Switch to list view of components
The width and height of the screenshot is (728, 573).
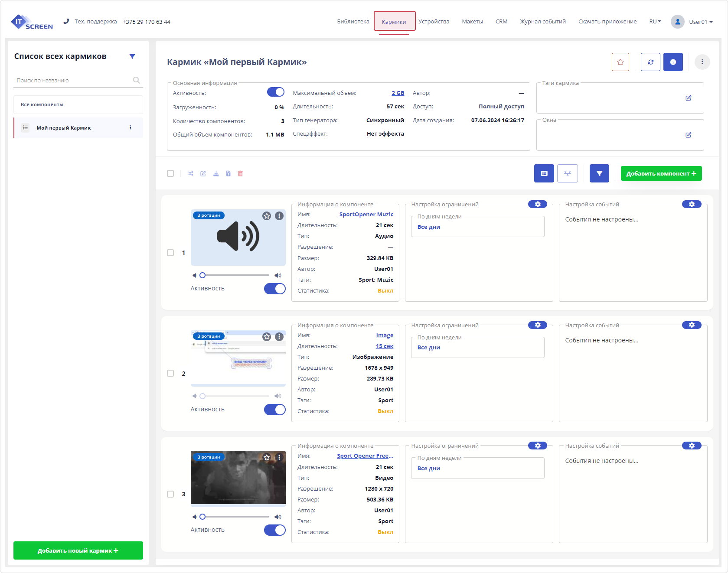(x=544, y=173)
